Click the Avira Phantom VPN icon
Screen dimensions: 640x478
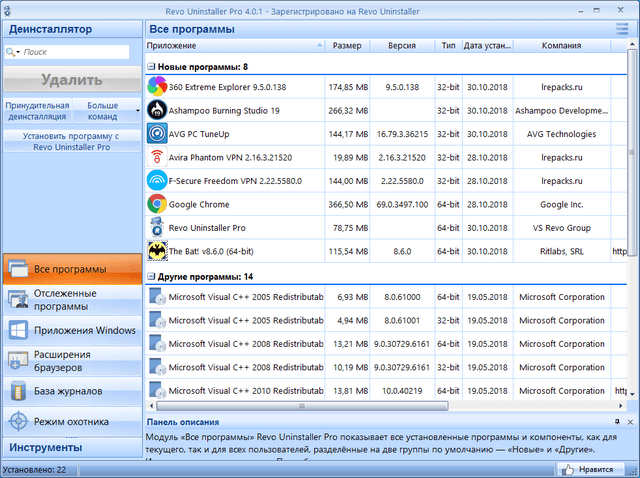pyautogui.click(x=157, y=157)
